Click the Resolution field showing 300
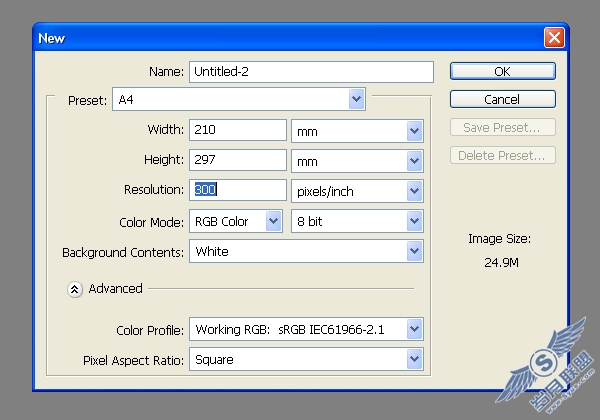600x420 pixels. 238,190
